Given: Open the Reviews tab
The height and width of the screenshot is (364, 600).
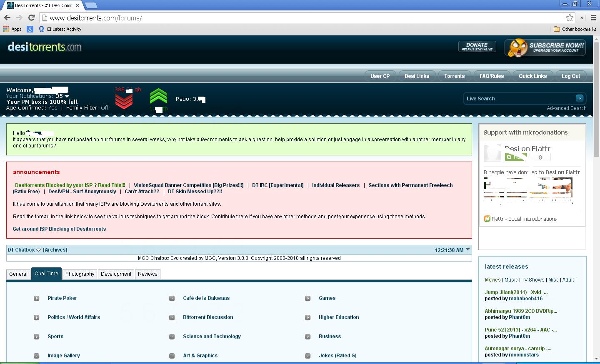Looking at the screenshot, I should tap(147, 274).
